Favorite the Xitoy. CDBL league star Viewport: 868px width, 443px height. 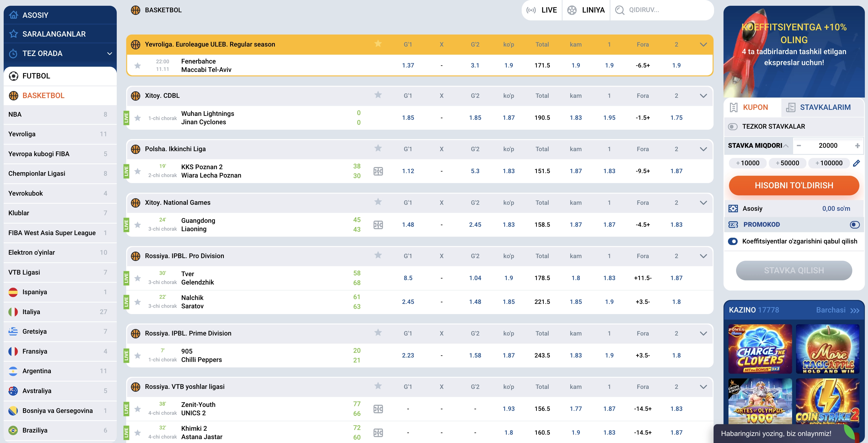coord(378,95)
